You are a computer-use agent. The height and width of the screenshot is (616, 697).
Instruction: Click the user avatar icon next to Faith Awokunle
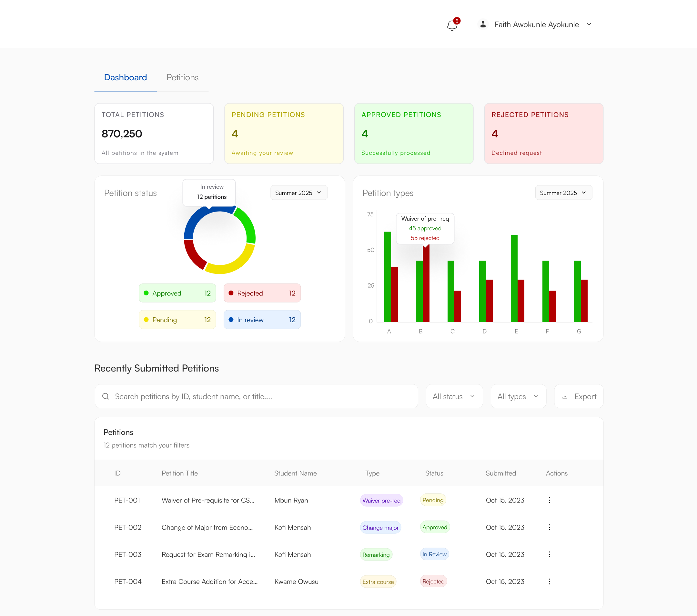(483, 24)
